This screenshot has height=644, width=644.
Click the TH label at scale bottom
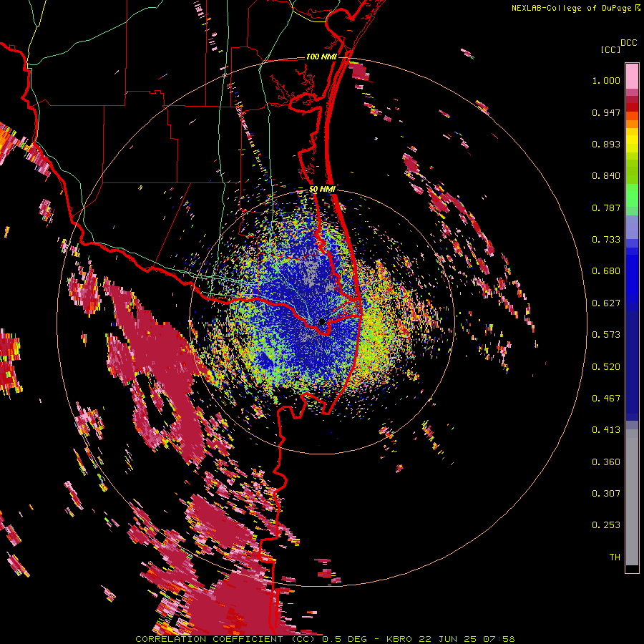[615, 557]
